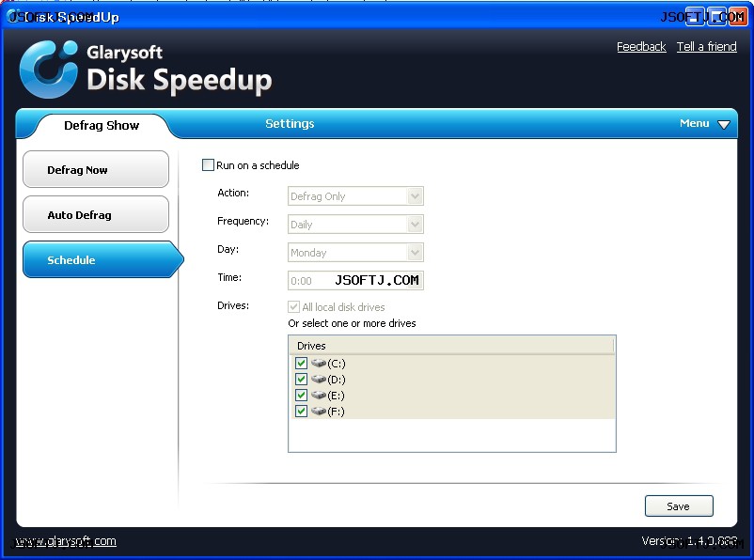Select the Defrag Now side tab
The width and height of the screenshot is (754, 560).
click(x=96, y=169)
